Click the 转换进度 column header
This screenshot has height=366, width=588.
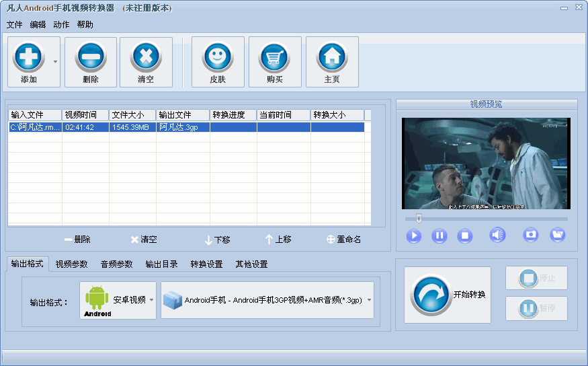coord(233,115)
